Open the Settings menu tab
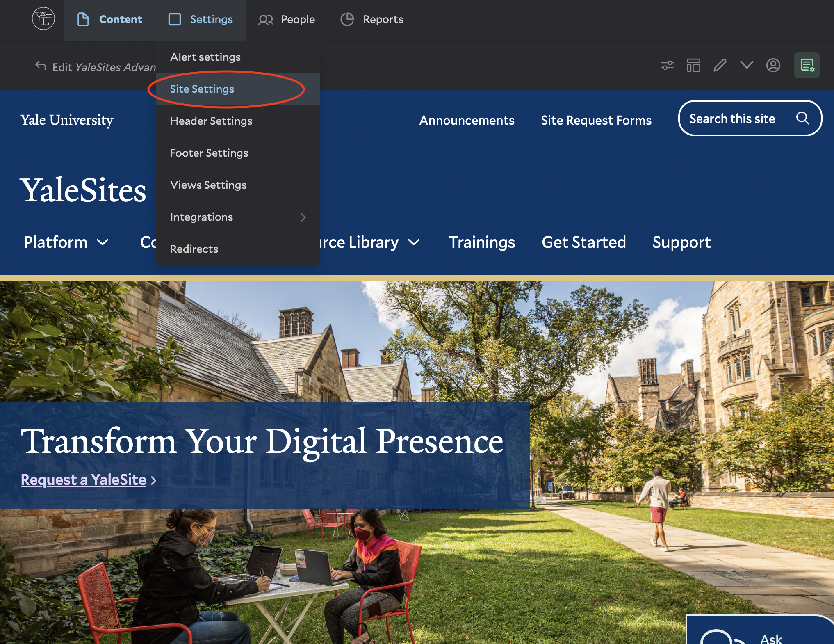 (201, 20)
